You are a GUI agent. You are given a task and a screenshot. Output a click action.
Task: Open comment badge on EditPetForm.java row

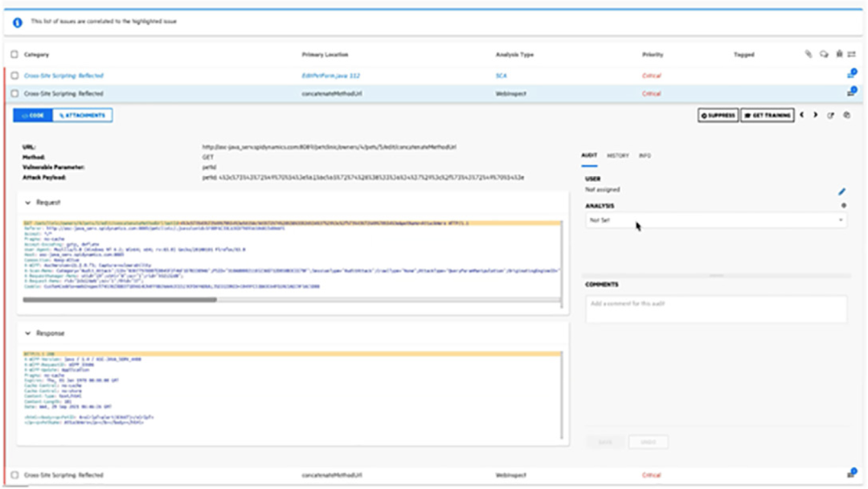[x=851, y=74]
